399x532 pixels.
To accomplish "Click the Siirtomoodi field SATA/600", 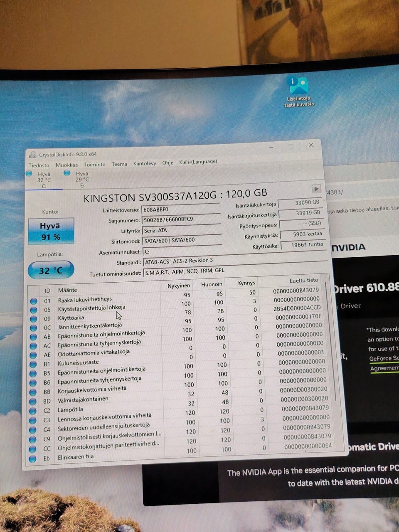I will [182, 240].
